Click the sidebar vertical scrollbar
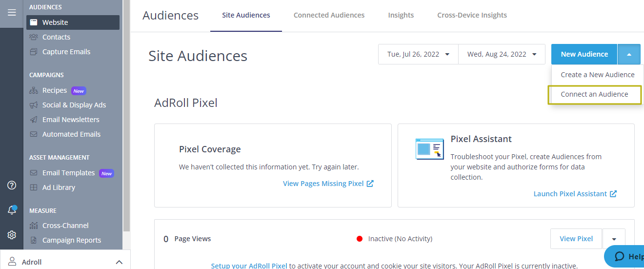The width and height of the screenshot is (644, 269). pyautogui.click(x=126, y=115)
